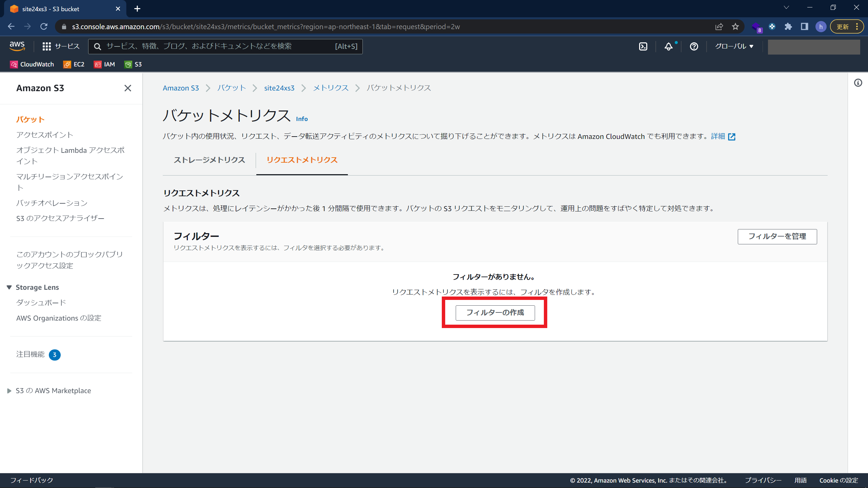Open Storage Lens ダッシュボード
Viewport: 868px width, 488px height.
(41, 303)
